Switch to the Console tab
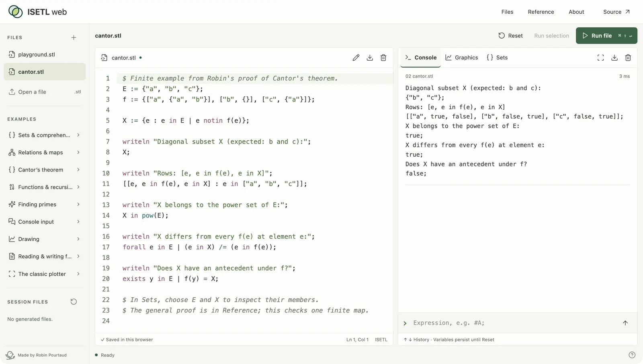Image resolution: width=643 pixels, height=364 pixels. [x=421, y=57]
